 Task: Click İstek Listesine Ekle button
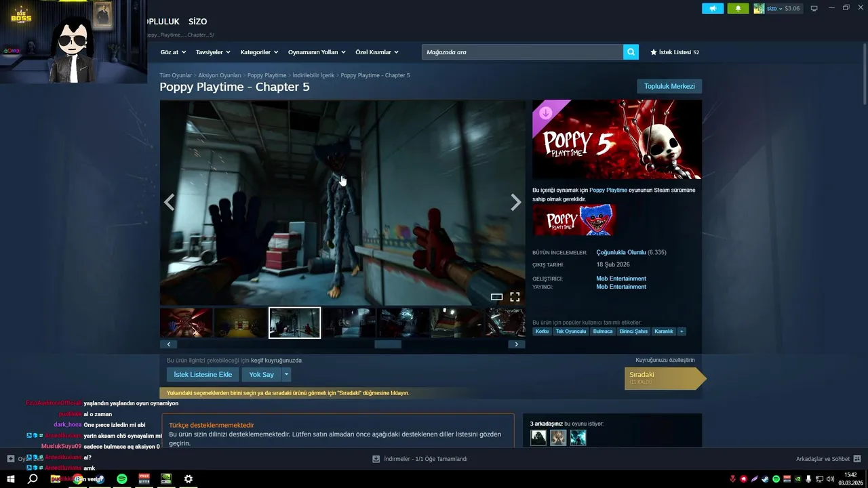[203, 374]
